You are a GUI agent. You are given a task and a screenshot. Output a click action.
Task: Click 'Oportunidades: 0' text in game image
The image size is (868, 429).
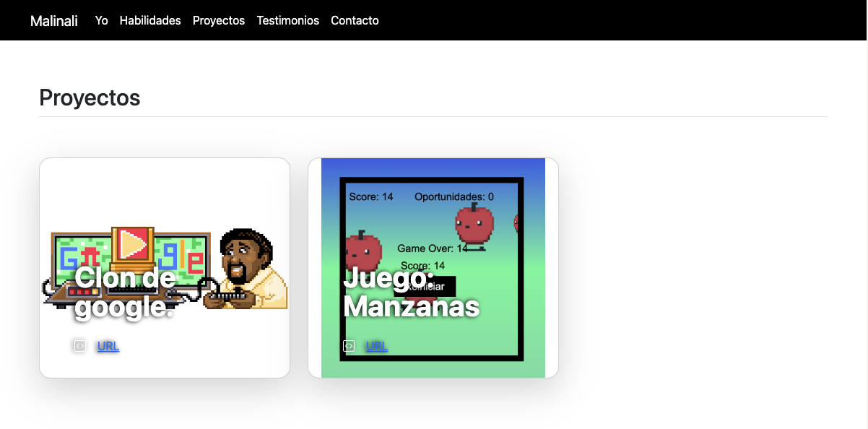point(454,196)
